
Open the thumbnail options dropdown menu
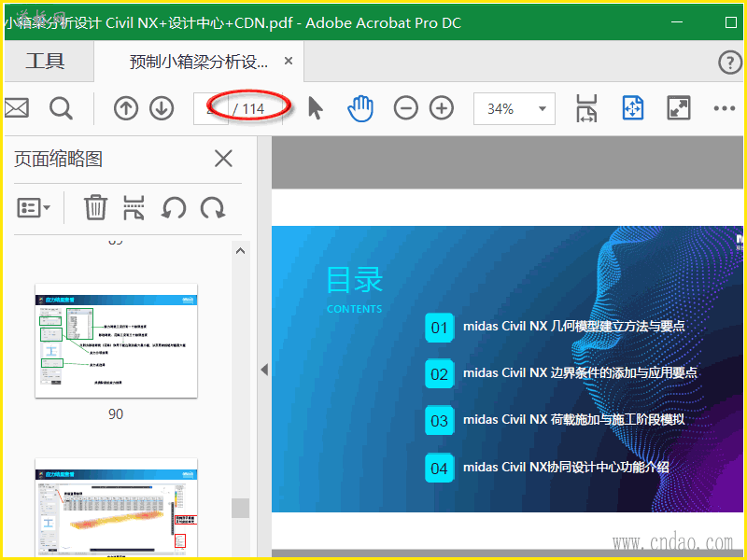[34, 208]
